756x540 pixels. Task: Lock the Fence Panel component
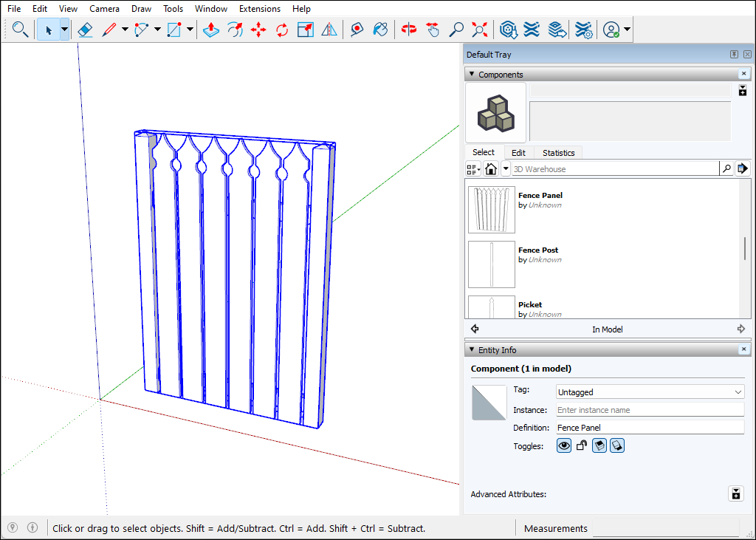(x=581, y=445)
